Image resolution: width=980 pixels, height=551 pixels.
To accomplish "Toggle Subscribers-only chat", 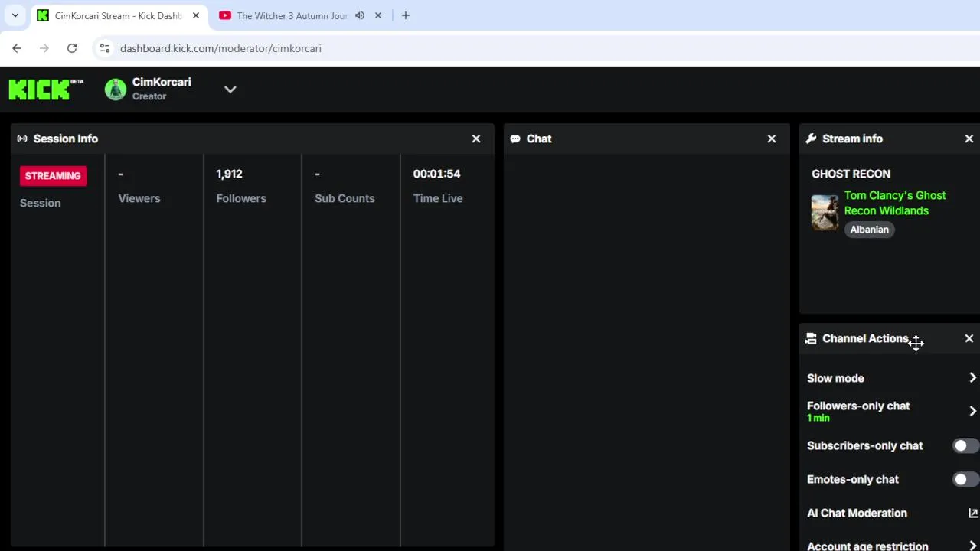I will (x=965, y=445).
